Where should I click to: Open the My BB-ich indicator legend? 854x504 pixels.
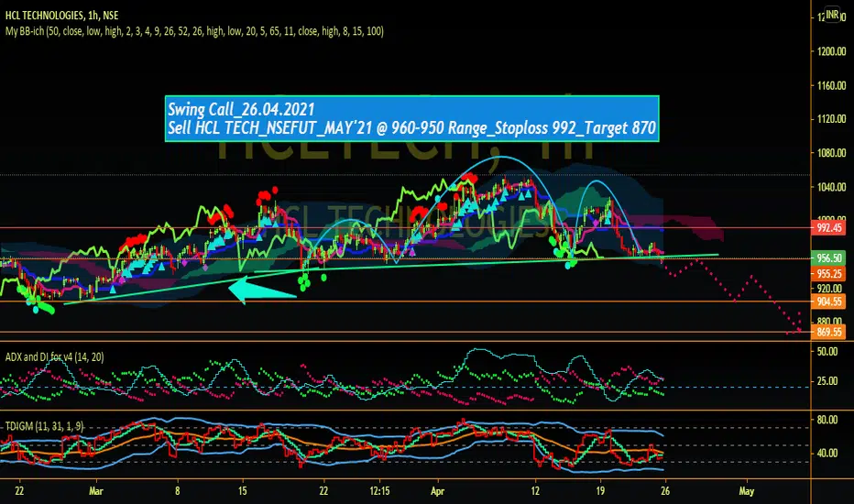[x=194, y=31]
